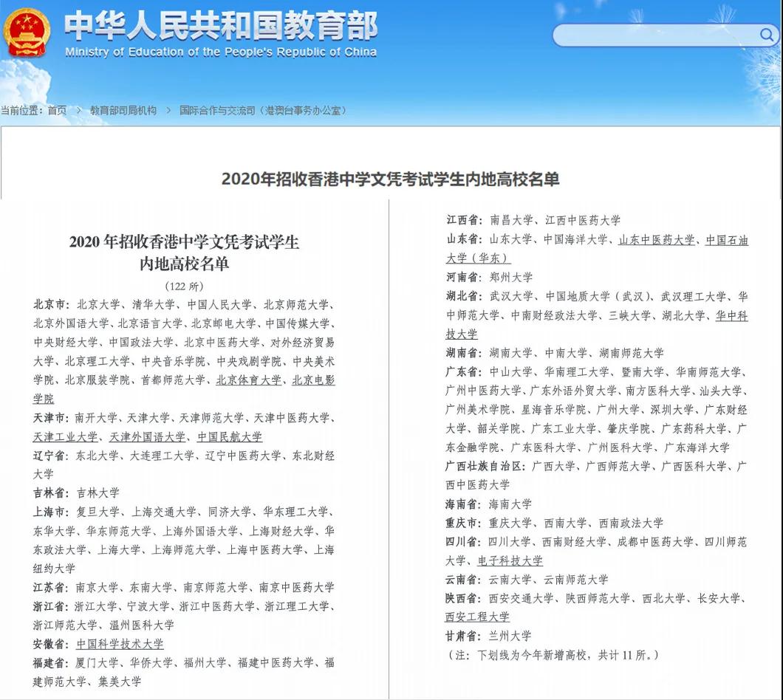Click the 广西壮族自治区 region label

485,467
